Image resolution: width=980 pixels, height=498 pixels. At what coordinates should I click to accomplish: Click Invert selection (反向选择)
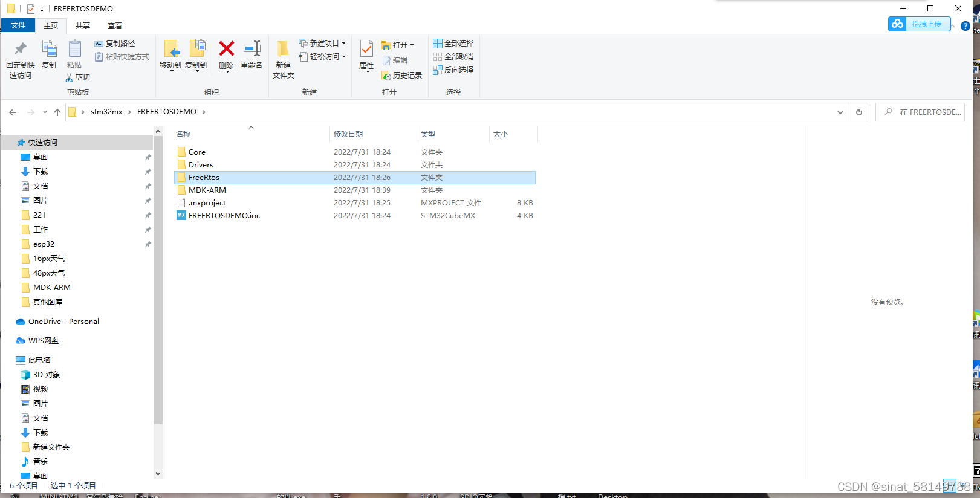click(x=453, y=70)
